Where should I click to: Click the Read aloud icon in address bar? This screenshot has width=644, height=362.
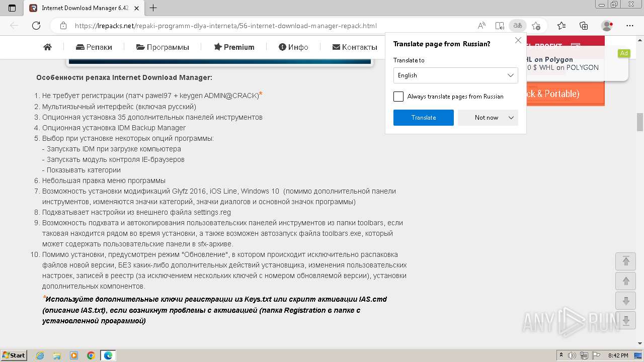481,26
